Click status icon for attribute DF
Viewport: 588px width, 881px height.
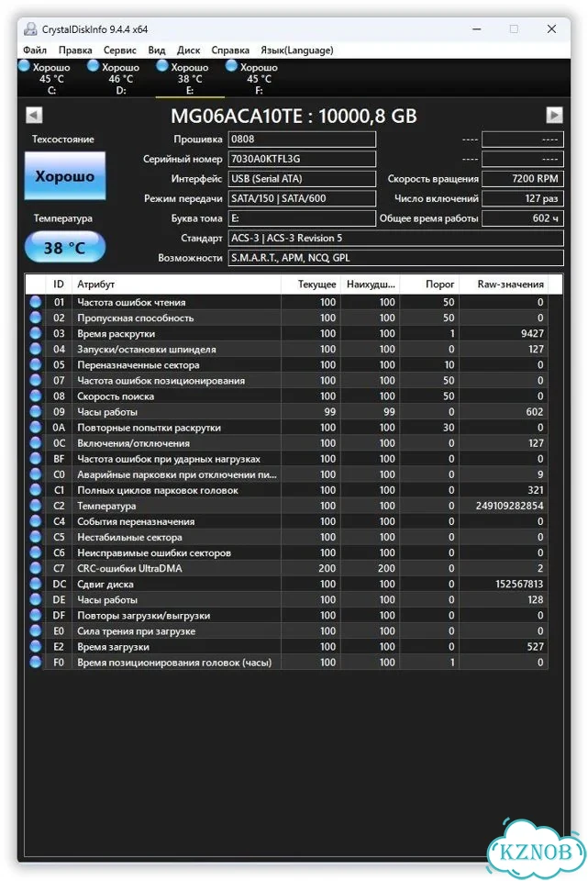[x=36, y=615]
